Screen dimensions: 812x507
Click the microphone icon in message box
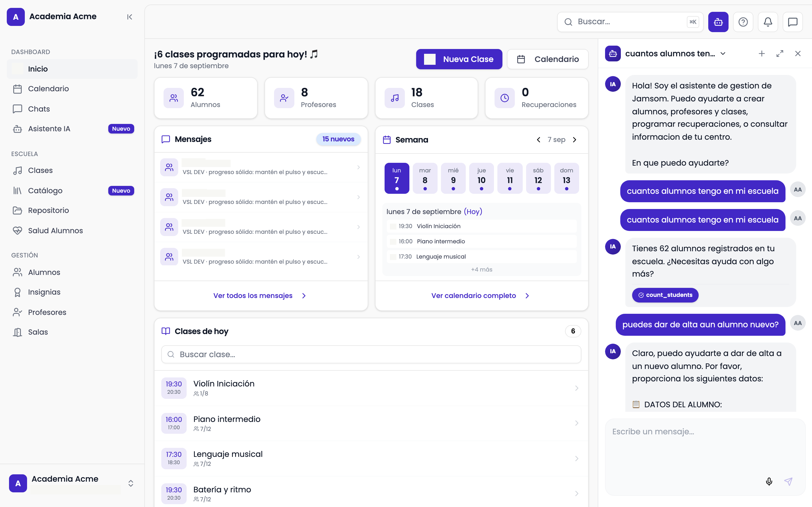pos(769,482)
